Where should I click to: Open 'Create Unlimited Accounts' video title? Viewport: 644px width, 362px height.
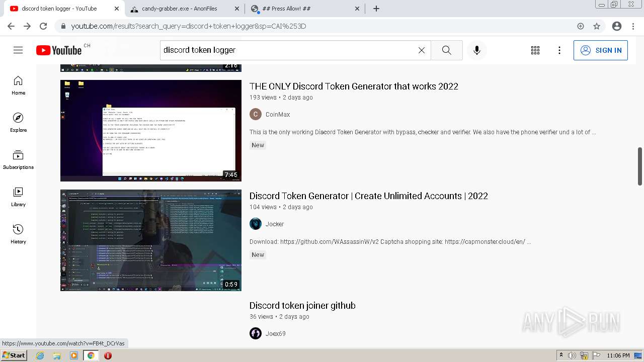click(369, 196)
